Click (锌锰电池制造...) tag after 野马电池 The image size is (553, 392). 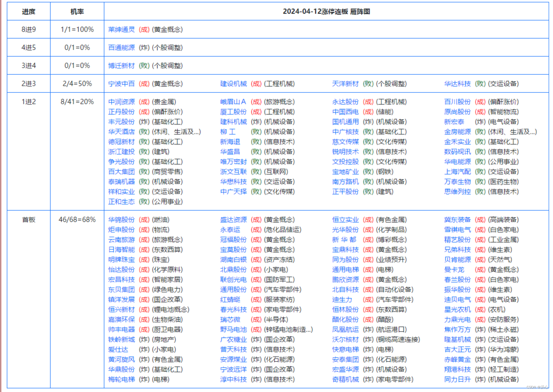coord(288,330)
